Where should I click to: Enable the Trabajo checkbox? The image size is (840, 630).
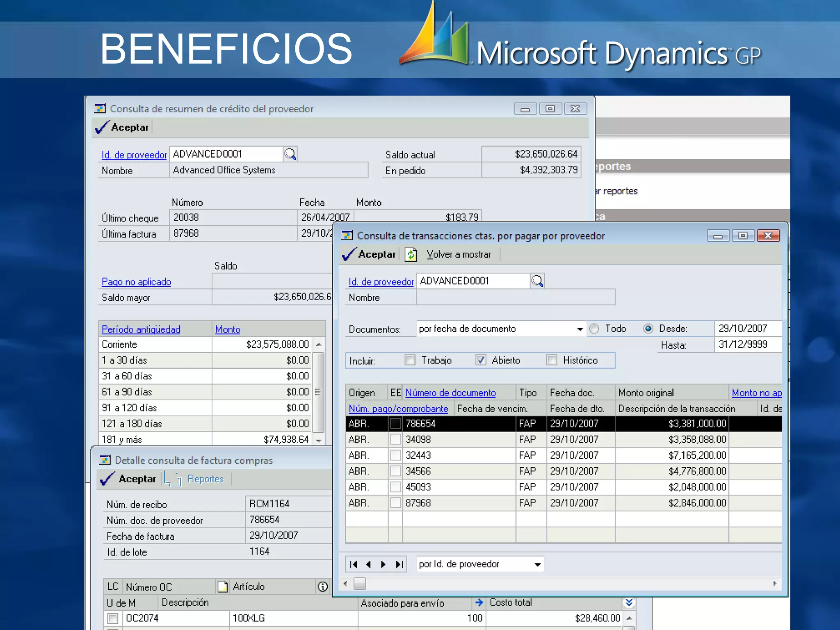[410, 360]
